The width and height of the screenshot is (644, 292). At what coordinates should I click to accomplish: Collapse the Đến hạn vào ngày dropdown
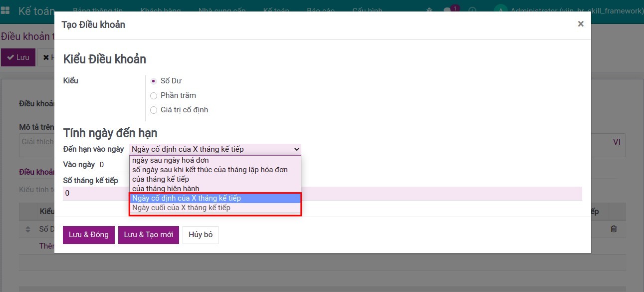coord(215,149)
